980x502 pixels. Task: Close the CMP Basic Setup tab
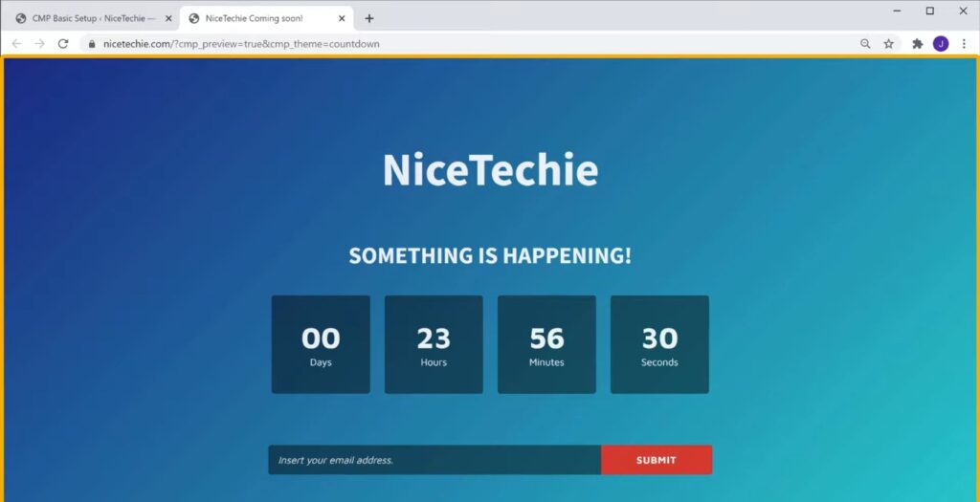tap(168, 19)
